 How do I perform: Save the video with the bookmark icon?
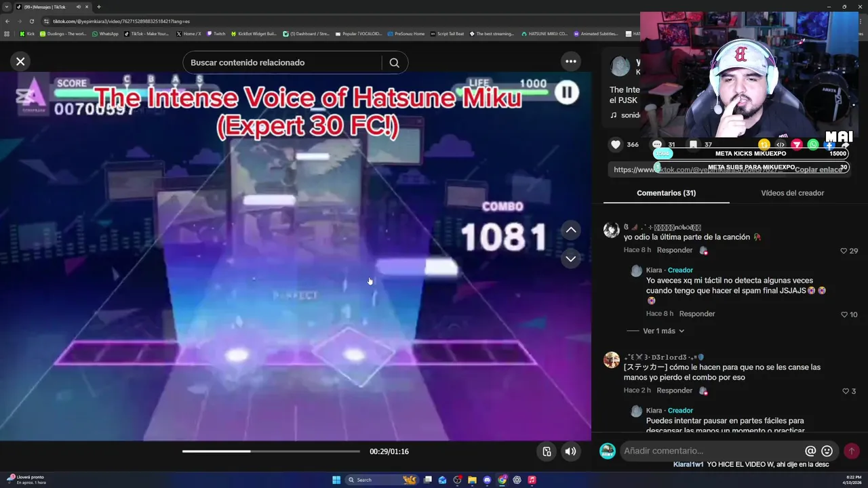click(x=693, y=144)
